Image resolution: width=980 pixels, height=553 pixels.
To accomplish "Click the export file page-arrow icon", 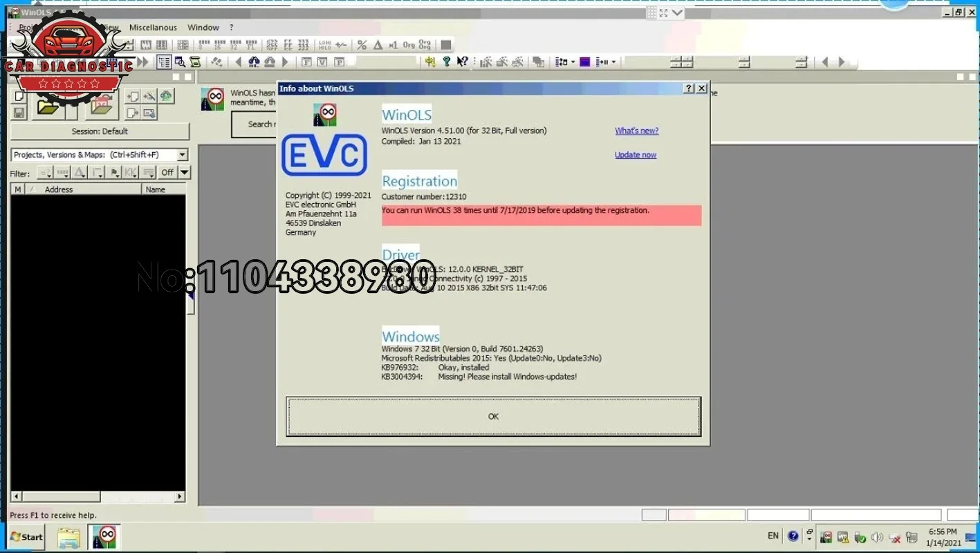I will point(132,113).
